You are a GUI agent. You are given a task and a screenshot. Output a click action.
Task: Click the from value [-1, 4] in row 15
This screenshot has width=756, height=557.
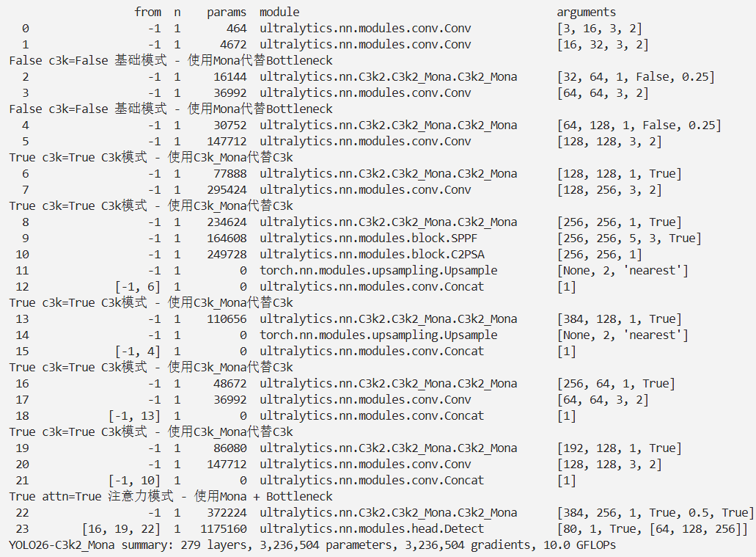point(137,352)
